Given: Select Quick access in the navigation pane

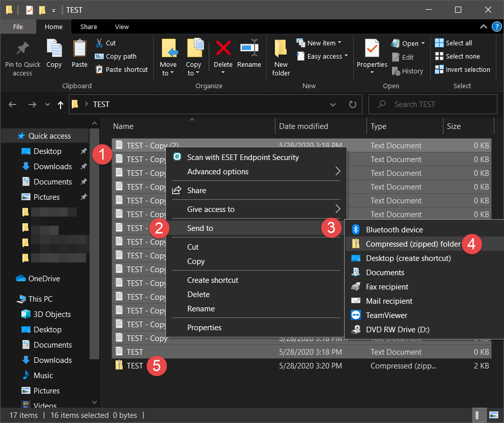Looking at the screenshot, I should [x=44, y=136].
